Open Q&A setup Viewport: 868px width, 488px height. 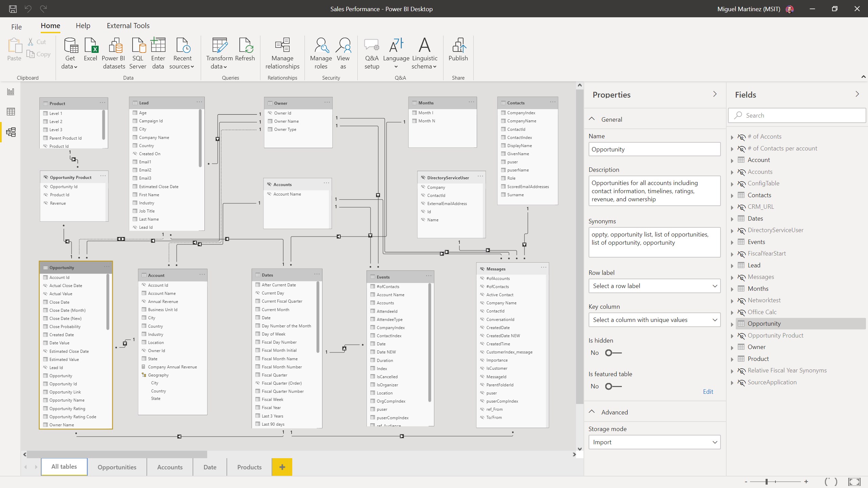point(371,53)
